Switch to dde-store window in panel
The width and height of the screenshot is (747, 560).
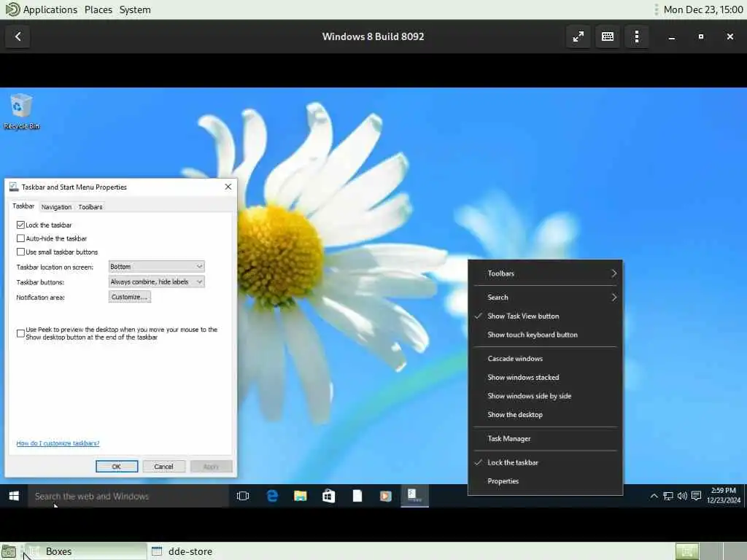tap(182, 551)
